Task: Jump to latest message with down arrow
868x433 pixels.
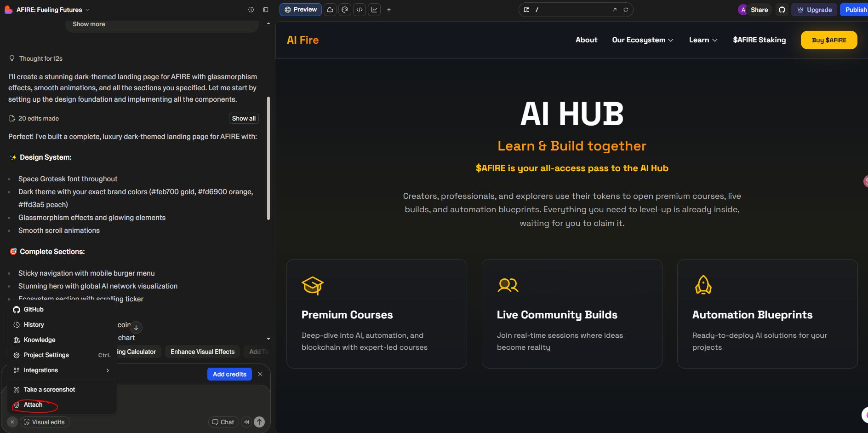Action: tap(136, 328)
